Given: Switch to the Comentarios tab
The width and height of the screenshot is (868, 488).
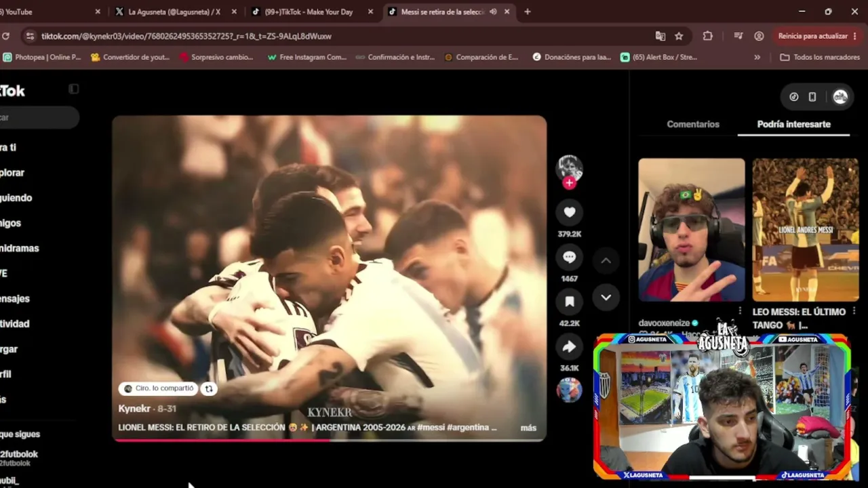Looking at the screenshot, I should 693,124.
